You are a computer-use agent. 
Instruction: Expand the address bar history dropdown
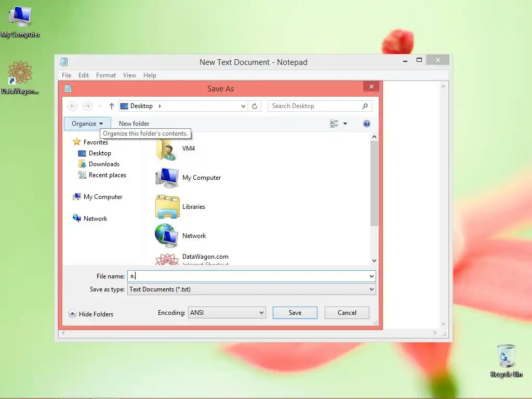(x=243, y=106)
